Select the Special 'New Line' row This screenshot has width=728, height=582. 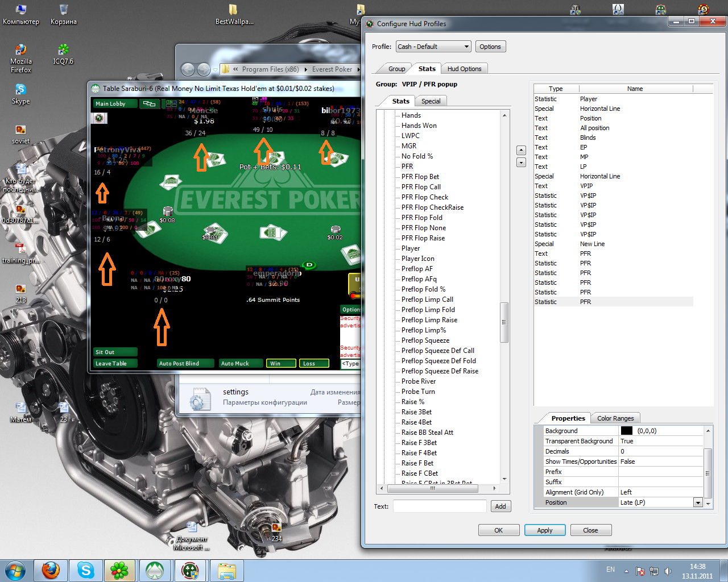[x=613, y=244]
